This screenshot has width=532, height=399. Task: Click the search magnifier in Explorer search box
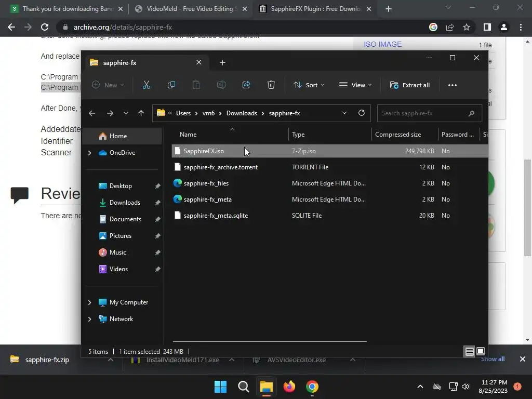click(471, 113)
